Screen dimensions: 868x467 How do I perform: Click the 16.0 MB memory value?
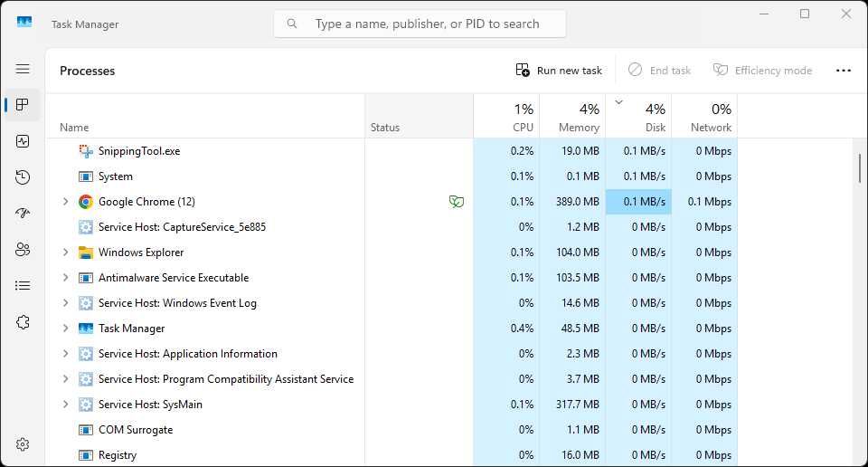pyautogui.click(x=580, y=455)
